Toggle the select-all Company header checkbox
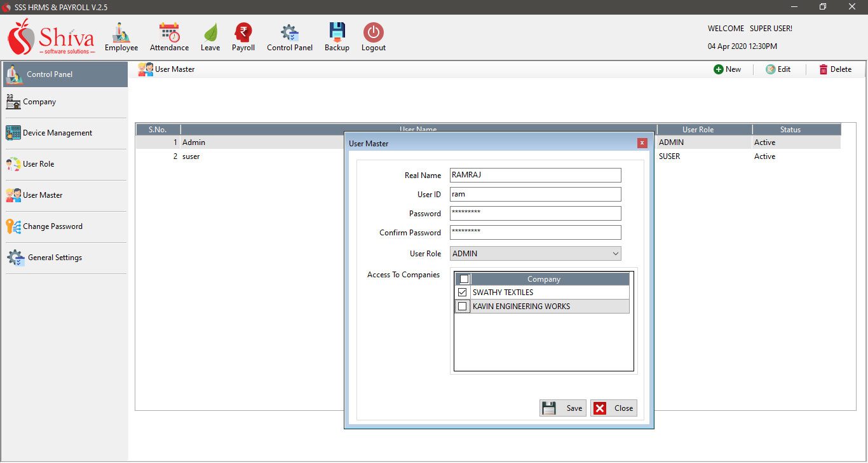The height and width of the screenshot is (463, 868). pyautogui.click(x=465, y=279)
